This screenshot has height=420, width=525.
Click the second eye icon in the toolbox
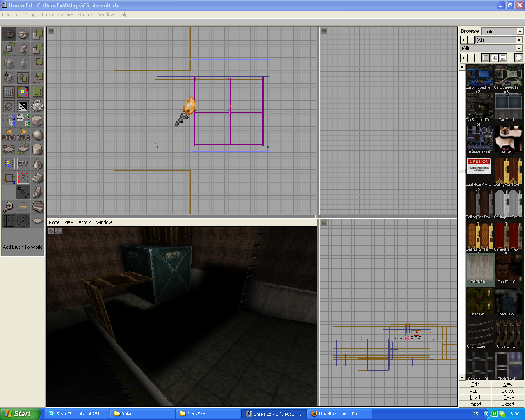click(23, 34)
